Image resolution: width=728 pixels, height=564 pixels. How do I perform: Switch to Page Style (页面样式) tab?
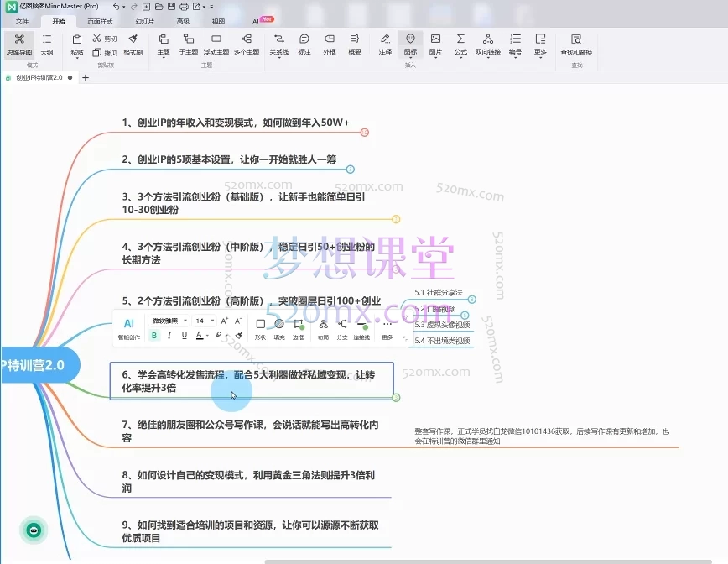[x=101, y=21]
